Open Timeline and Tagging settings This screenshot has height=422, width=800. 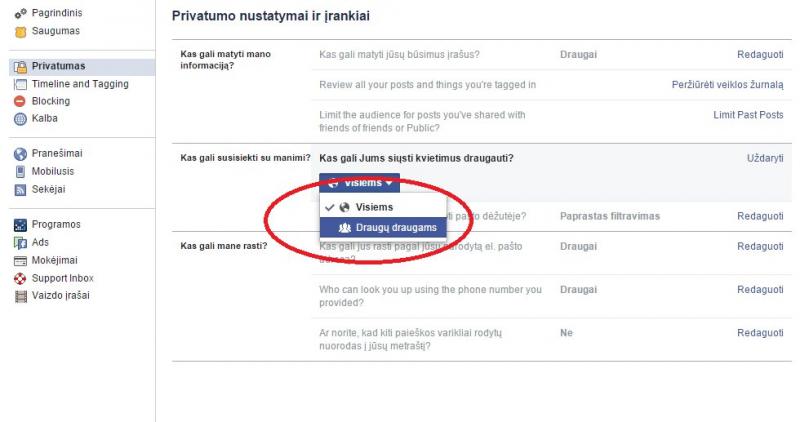tap(80, 84)
